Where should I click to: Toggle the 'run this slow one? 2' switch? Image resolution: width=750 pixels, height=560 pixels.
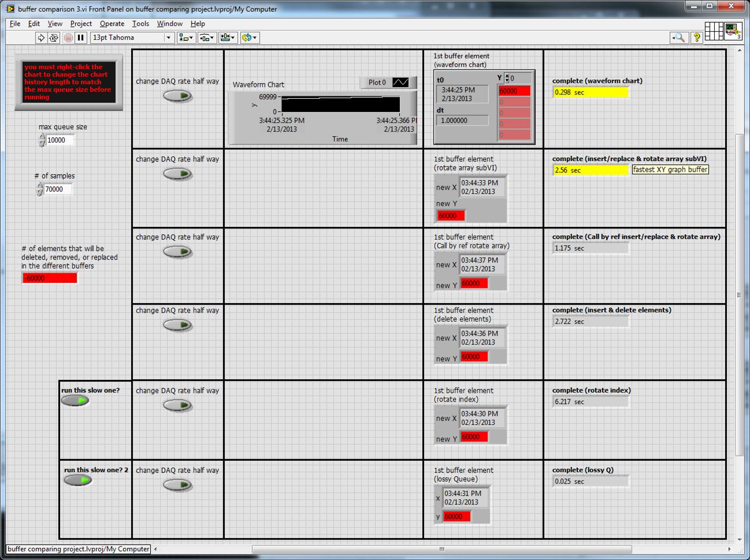[x=78, y=480]
